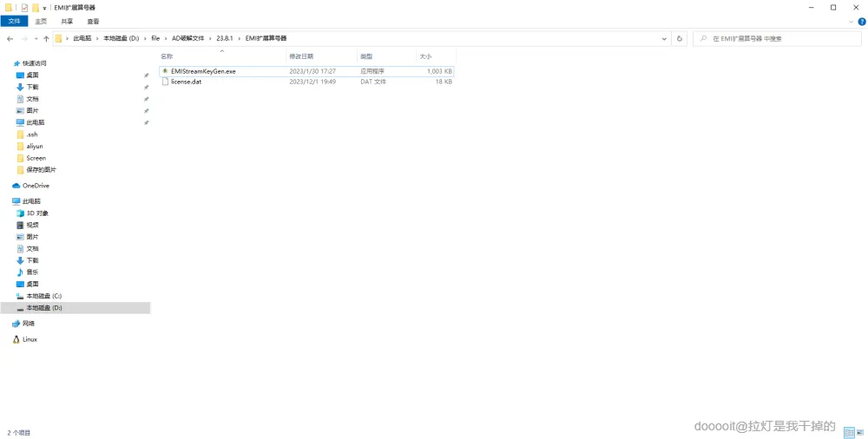Screen dimensions: 868x439
Task: Open chevron after file in address bar
Action: pyautogui.click(x=166, y=38)
